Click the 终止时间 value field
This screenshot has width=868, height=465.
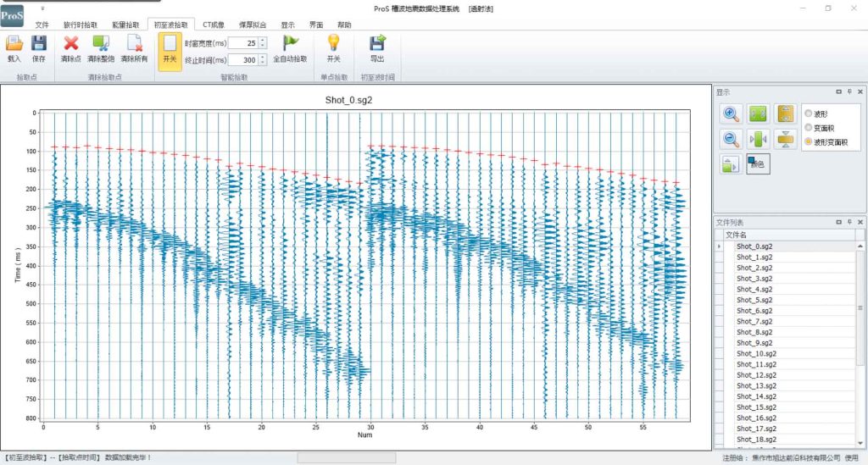[243, 60]
